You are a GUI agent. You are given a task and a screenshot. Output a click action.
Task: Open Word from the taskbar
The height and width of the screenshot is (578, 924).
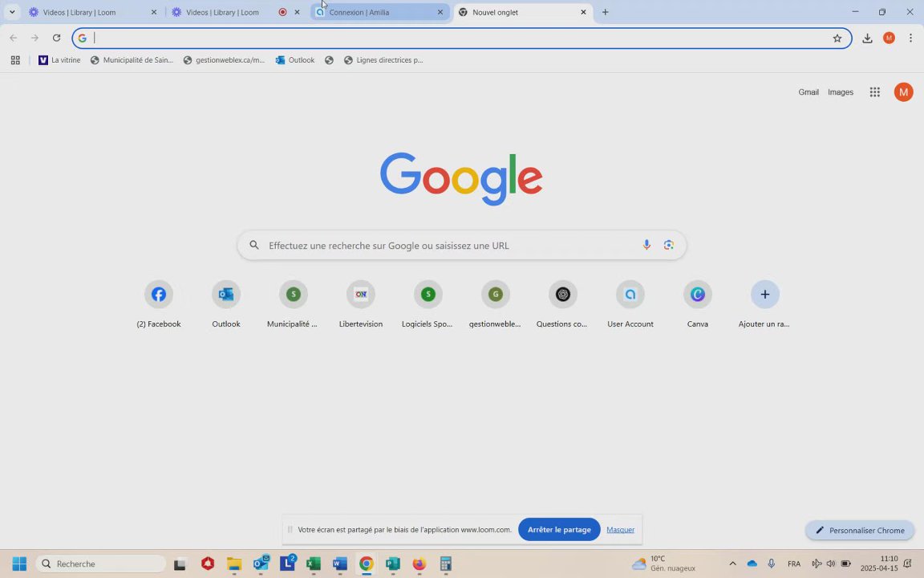(x=340, y=564)
